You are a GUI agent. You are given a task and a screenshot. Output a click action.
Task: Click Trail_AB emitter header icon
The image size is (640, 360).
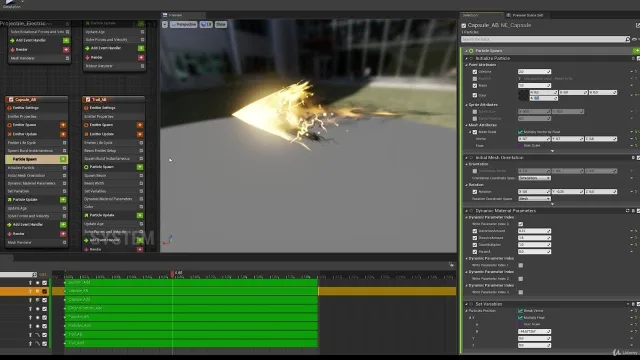[x=88, y=99]
